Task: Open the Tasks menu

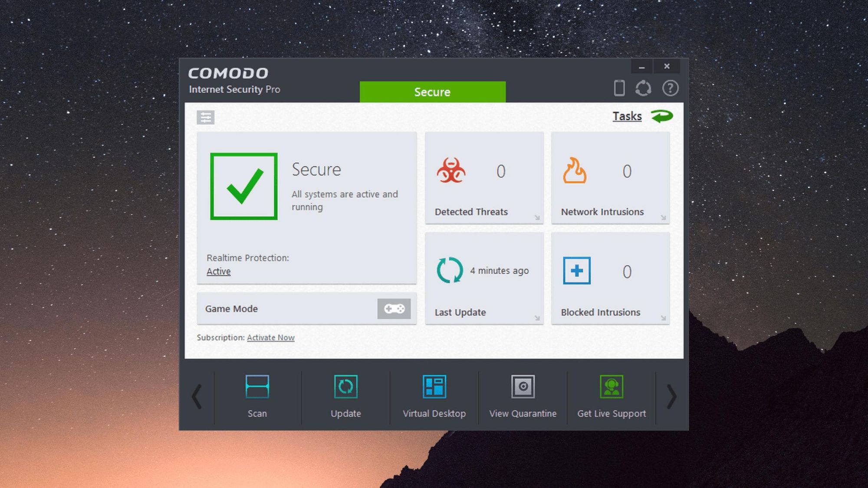Action: (x=627, y=116)
